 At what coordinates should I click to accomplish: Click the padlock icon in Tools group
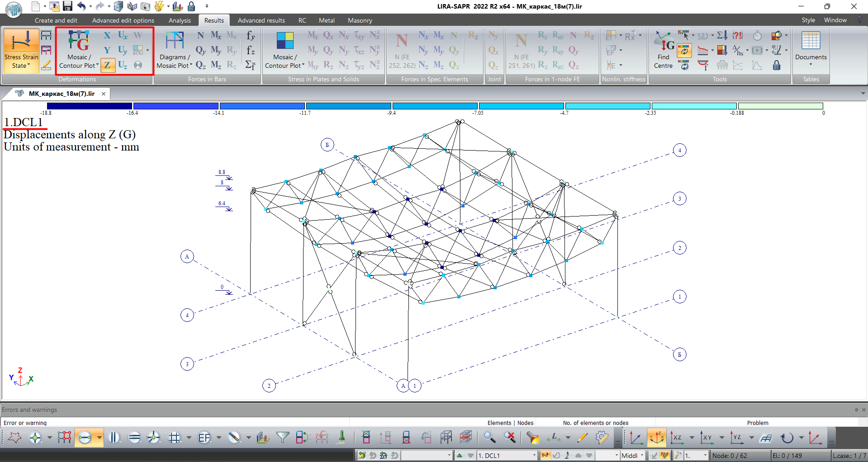[776, 65]
